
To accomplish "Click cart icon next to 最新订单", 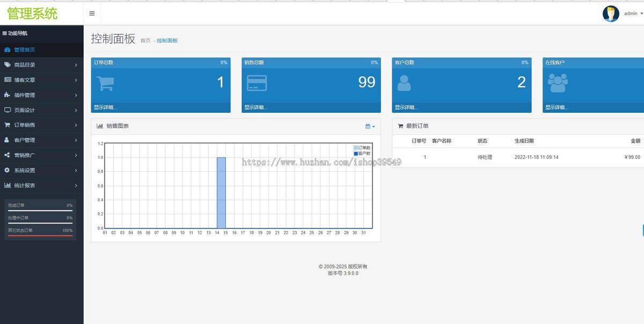I will (x=400, y=126).
